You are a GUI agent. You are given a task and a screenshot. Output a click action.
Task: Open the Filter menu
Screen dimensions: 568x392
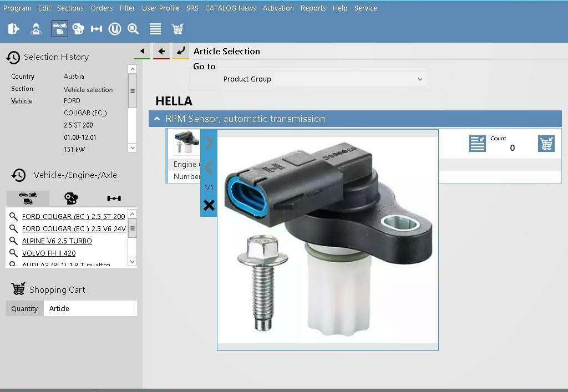[x=128, y=8]
